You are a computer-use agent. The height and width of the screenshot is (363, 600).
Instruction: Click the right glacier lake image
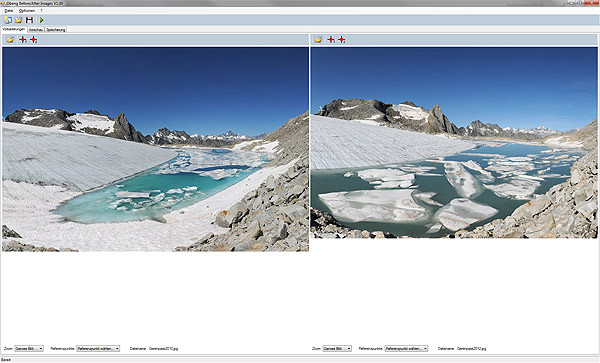coord(454,143)
